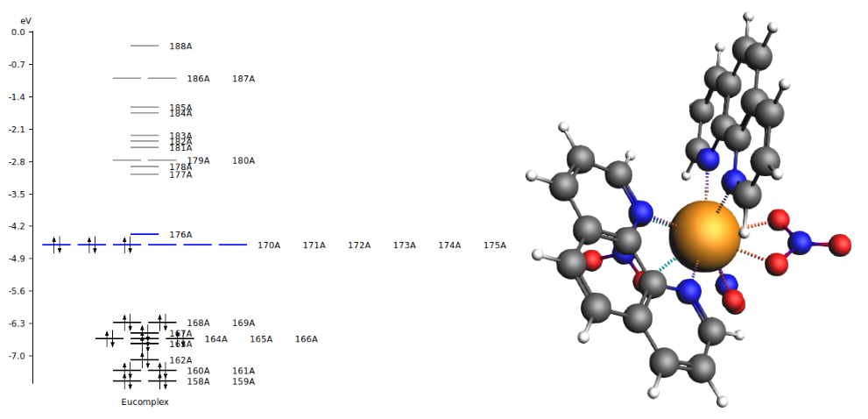
Task: Click the 170A orbital label
Action: pos(269,245)
